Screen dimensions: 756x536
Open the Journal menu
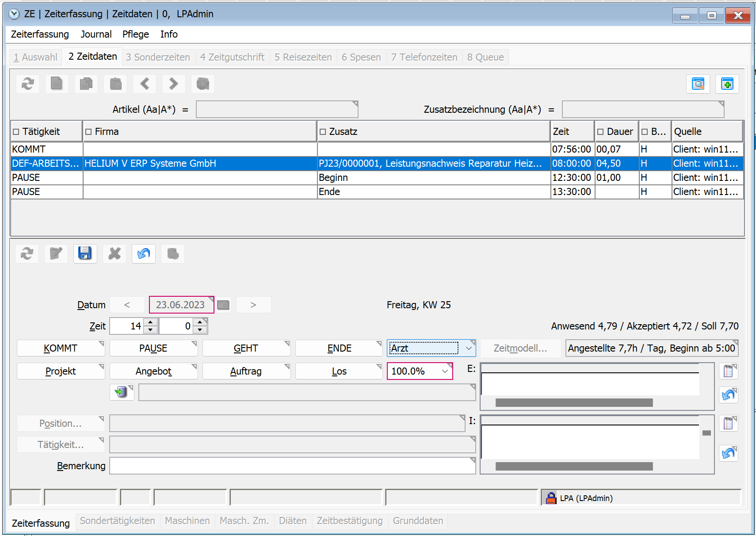point(96,34)
